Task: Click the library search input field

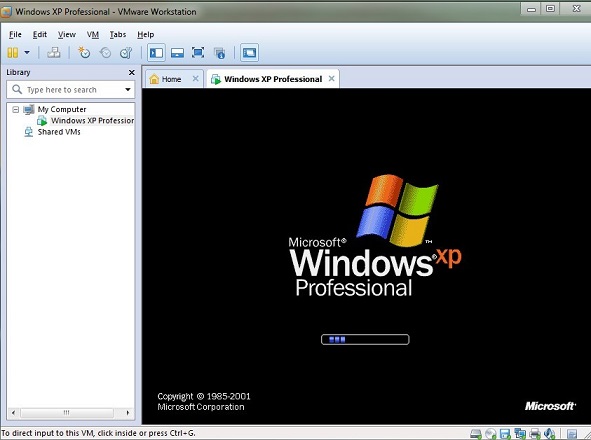Action: (x=70, y=90)
